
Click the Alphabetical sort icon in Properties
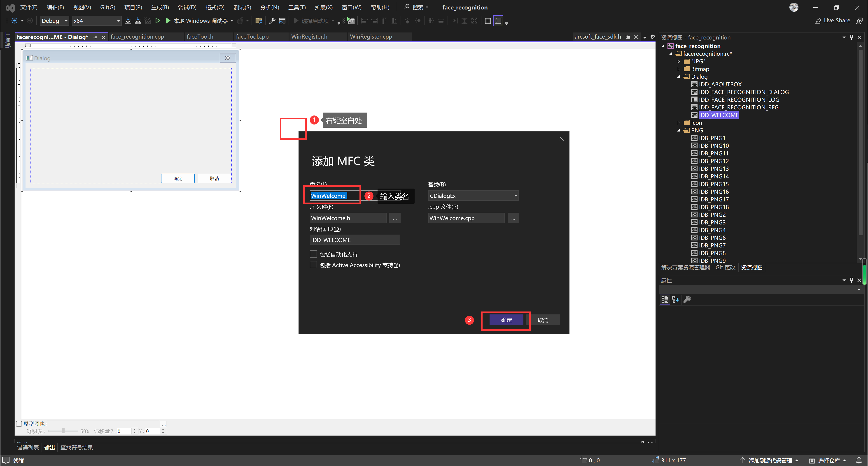(x=675, y=299)
